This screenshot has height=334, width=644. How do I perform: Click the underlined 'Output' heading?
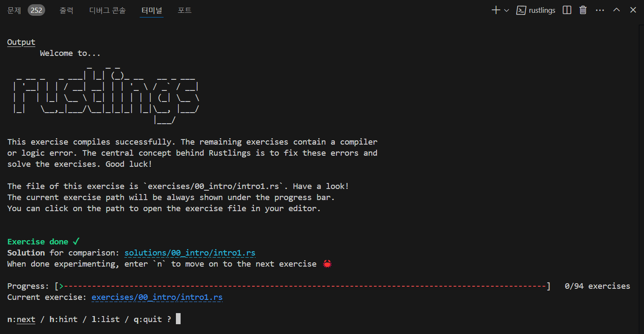21,42
